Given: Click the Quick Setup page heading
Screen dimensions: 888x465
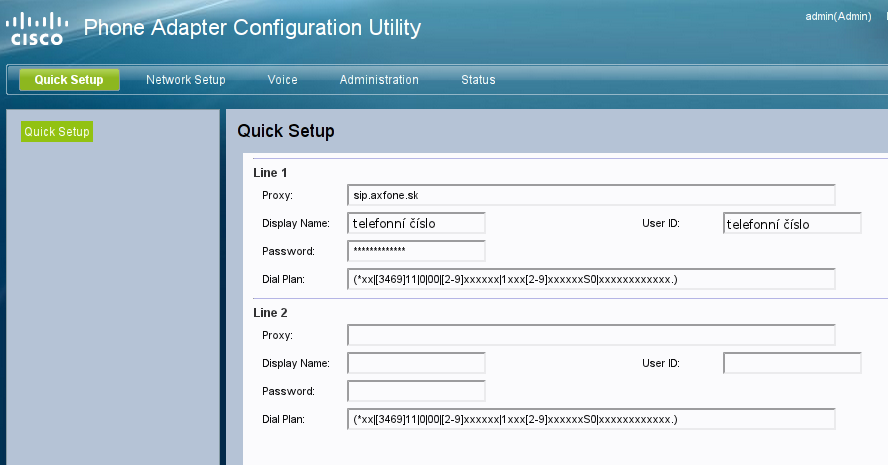Looking at the screenshot, I should coord(286,131).
